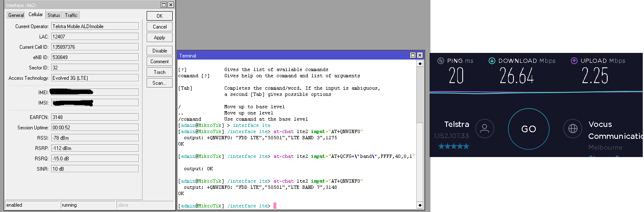644x212 pixels.
Task: Click the AT+QCFG band command line
Action: [297, 156]
